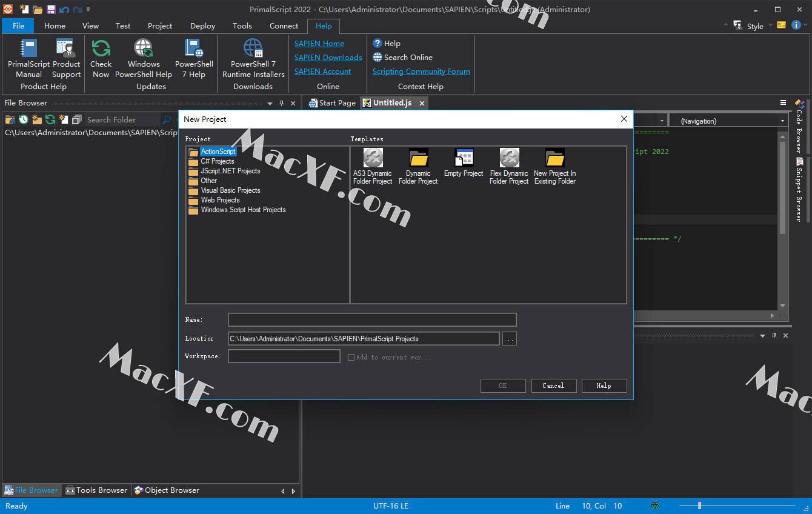Image resolution: width=812 pixels, height=514 pixels.
Task: Open Product Support
Action: (x=66, y=59)
